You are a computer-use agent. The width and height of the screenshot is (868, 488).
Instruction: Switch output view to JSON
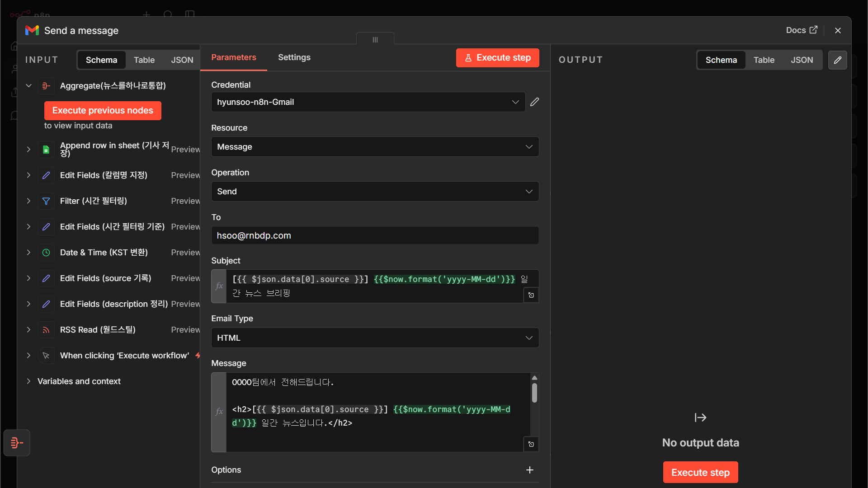click(802, 60)
